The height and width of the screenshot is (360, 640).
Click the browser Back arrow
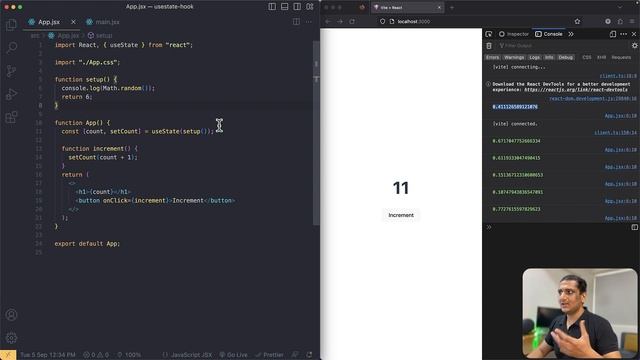[328, 22]
